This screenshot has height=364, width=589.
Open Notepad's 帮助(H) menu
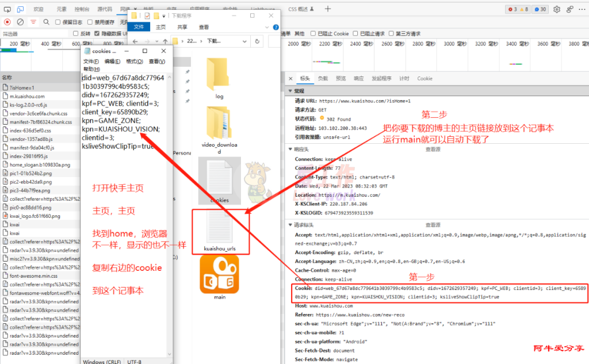point(91,69)
